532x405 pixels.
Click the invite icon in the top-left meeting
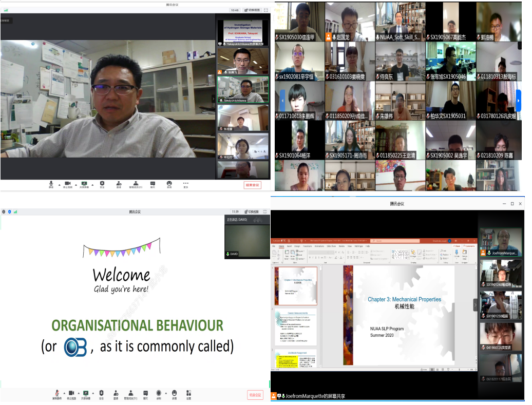(119, 184)
